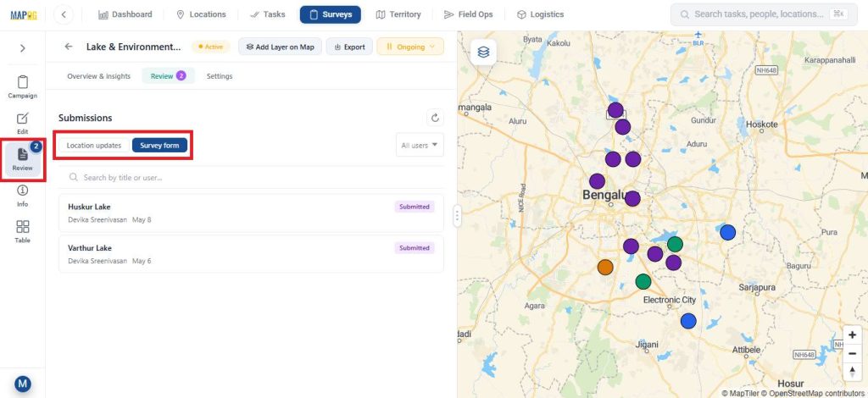Focus the global search field
Image resolution: width=868 pixels, height=398 pixels.
point(764,14)
